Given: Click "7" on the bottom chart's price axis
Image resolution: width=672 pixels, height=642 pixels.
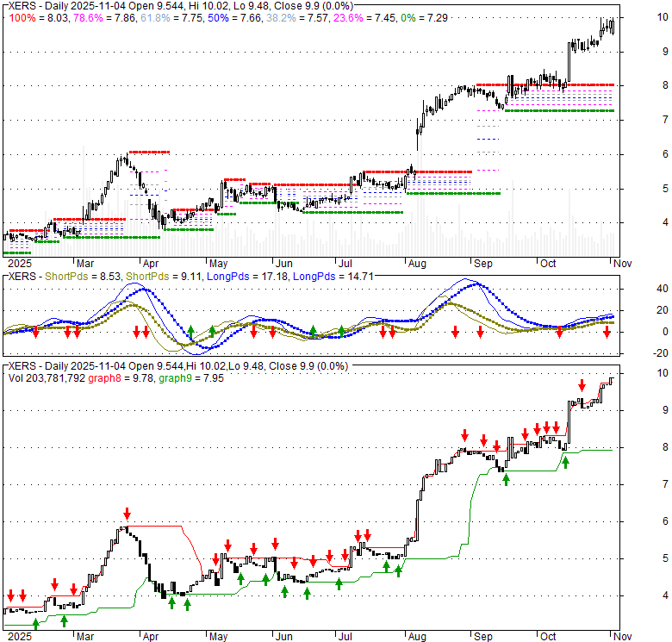Looking at the screenshot, I should [x=665, y=484].
